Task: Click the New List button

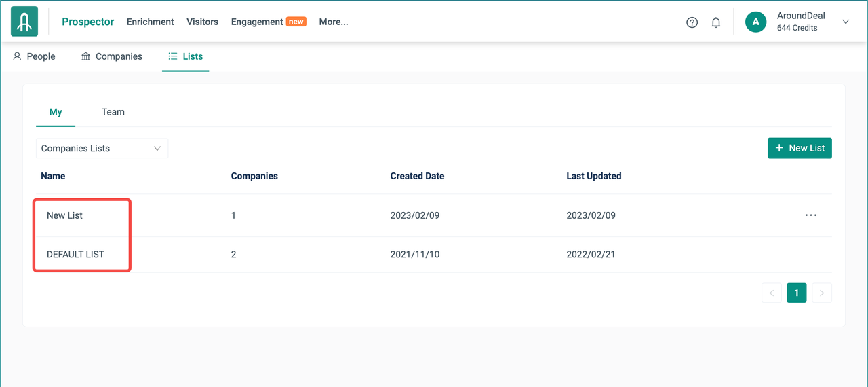Action: pyautogui.click(x=800, y=148)
